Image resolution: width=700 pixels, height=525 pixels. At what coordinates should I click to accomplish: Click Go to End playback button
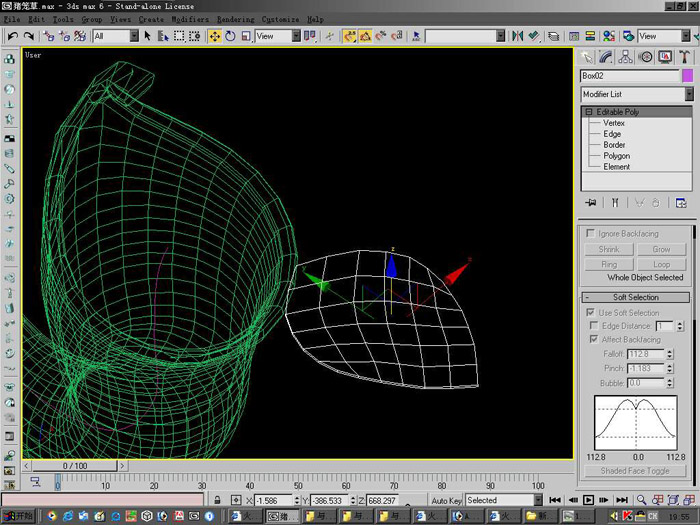pyautogui.click(x=622, y=500)
